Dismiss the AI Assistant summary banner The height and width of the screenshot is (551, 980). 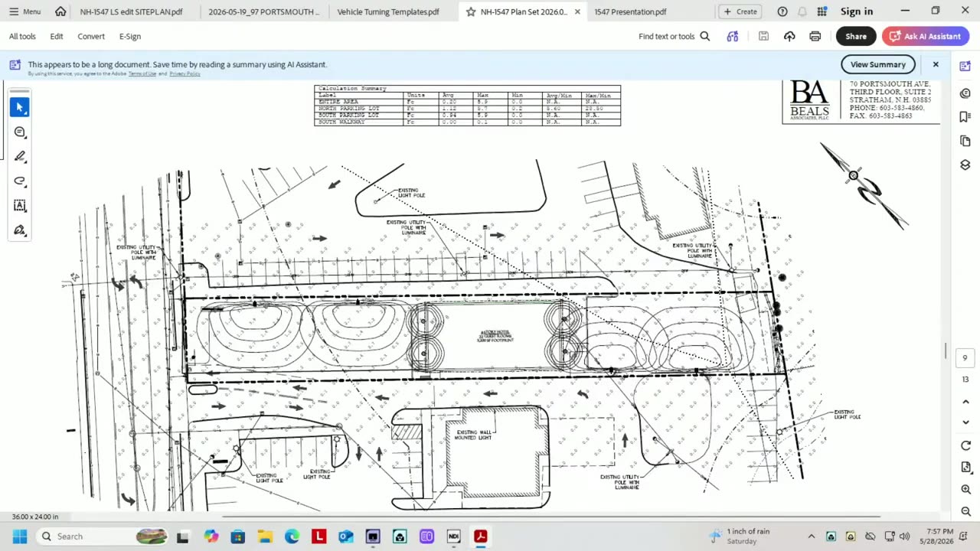click(936, 64)
